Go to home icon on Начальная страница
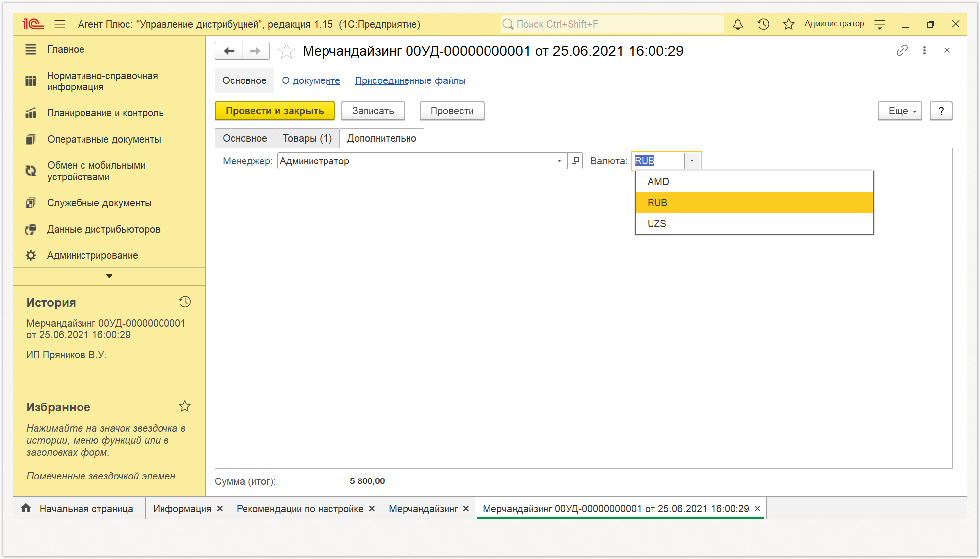This screenshot has height=559, width=980. click(x=26, y=508)
